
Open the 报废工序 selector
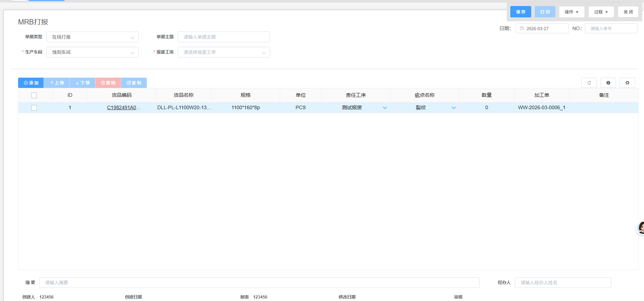(x=224, y=52)
